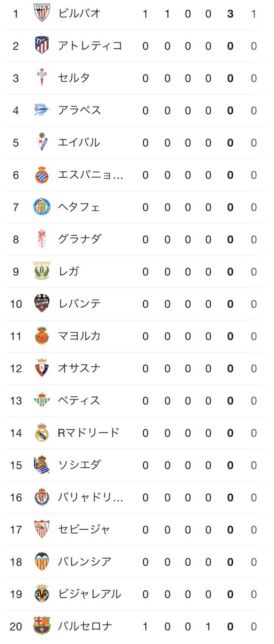Select the ベティス team name
Screen dimensions: 274x644
[79, 401]
